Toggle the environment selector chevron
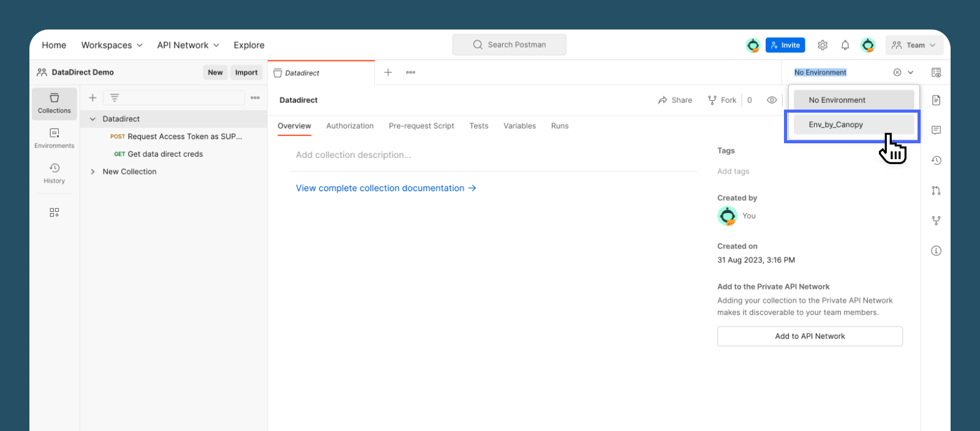Viewport: 980px width, 431px height. click(x=911, y=72)
